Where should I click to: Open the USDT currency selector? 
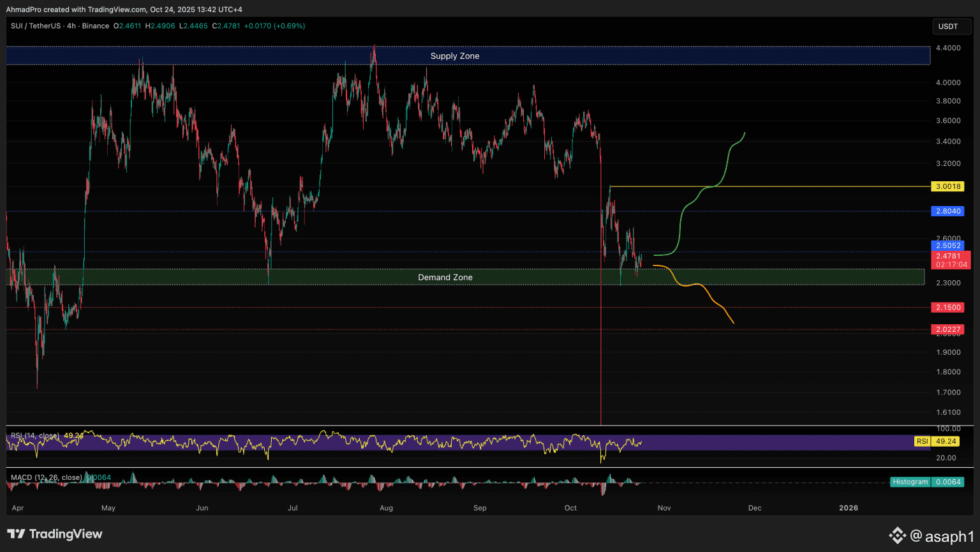click(x=947, y=26)
